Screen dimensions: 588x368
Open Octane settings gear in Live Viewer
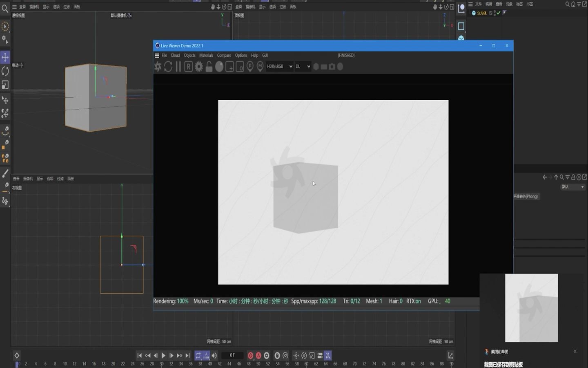(x=199, y=67)
